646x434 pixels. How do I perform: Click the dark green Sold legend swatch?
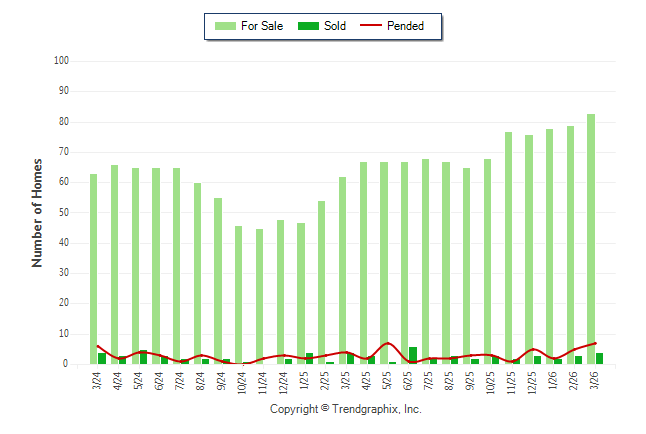(306, 27)
